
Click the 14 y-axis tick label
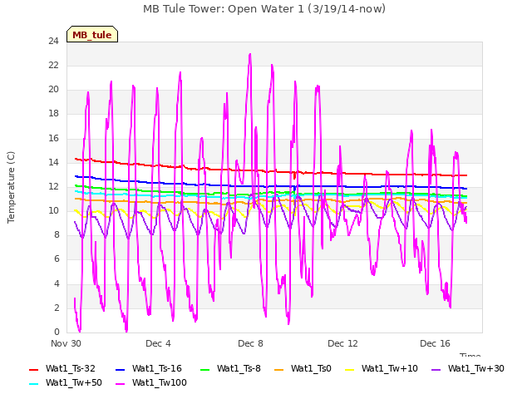[53, 163]
